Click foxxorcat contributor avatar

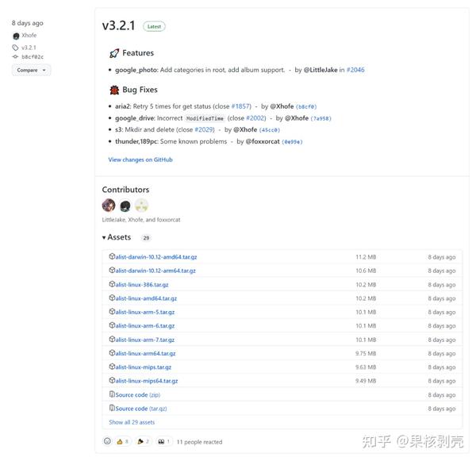[x=141, y=206]
